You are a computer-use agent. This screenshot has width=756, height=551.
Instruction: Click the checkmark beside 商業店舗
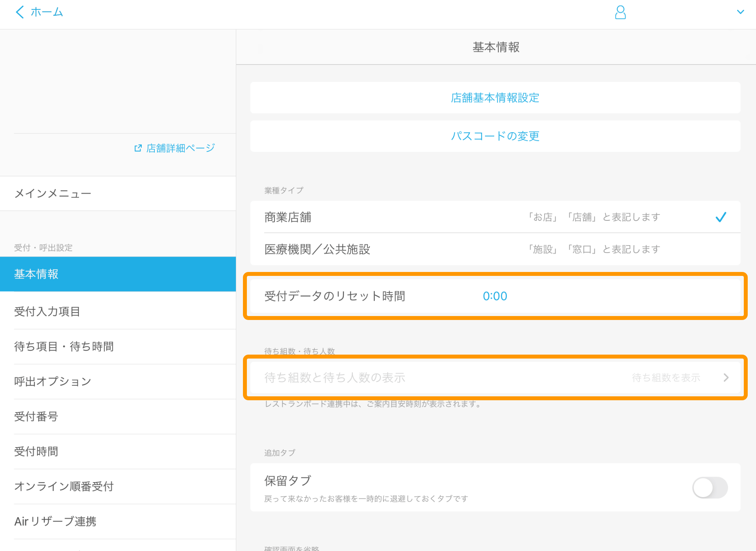(x=721, y=217)
